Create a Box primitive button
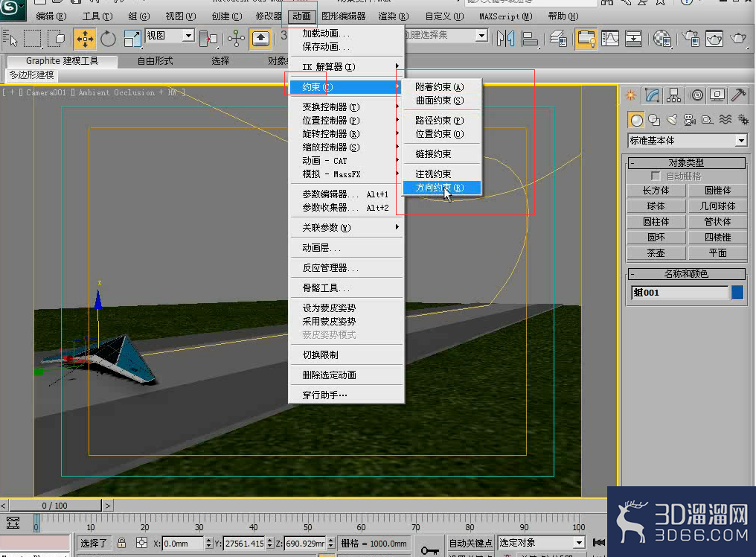Viewport: 756px width, 557px height. point(656,191)
